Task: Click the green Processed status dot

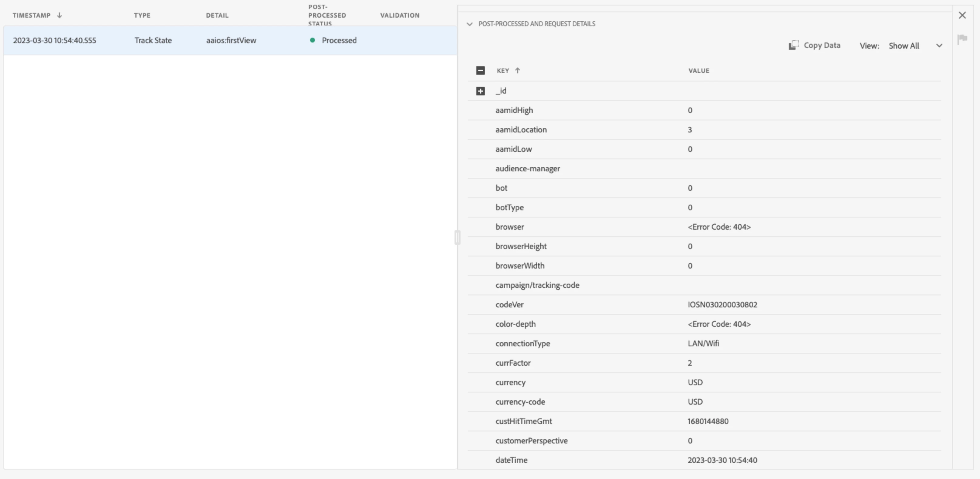Action: click(x=312, y=40)
